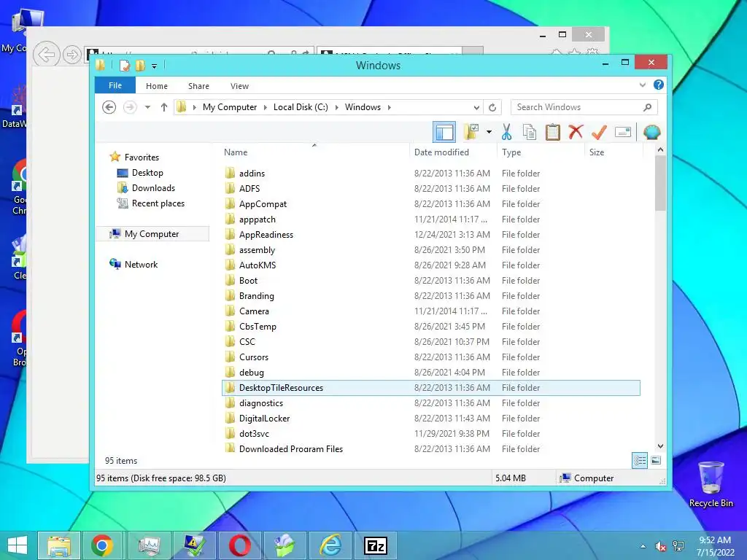Viewport: 747px width, 560px height.
Task: Toggle the navigation pane layout button
Action: (x=444, y=132)
